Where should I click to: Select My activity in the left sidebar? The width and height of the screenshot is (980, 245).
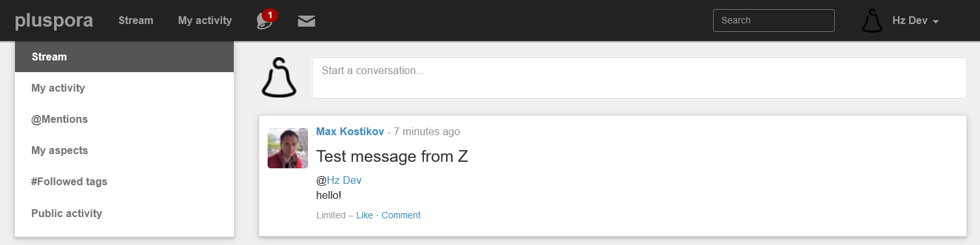coord(124,88)
